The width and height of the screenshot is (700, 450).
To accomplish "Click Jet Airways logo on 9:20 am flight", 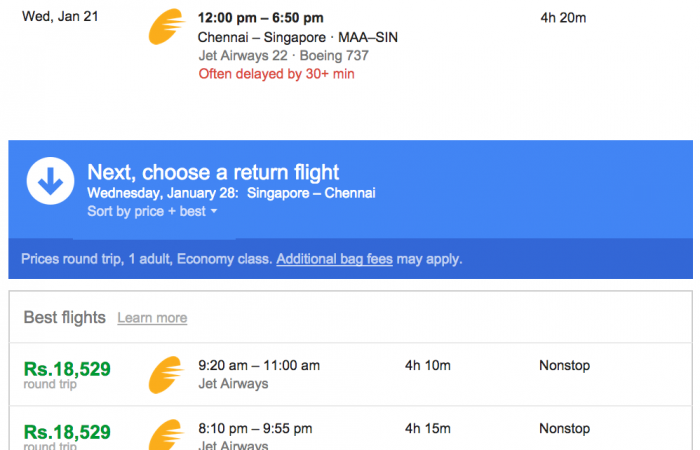I will coord(166,374).
